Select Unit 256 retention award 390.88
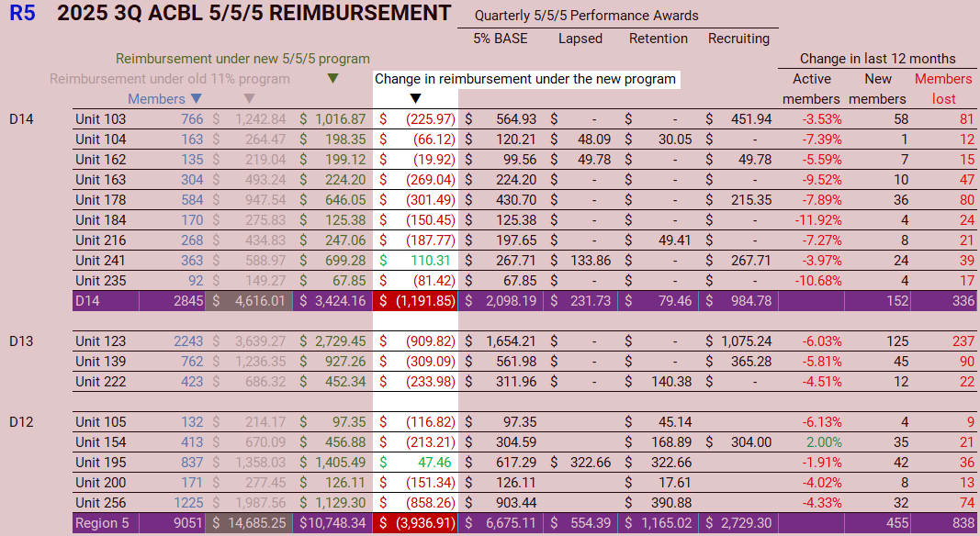 click(671, 503)
